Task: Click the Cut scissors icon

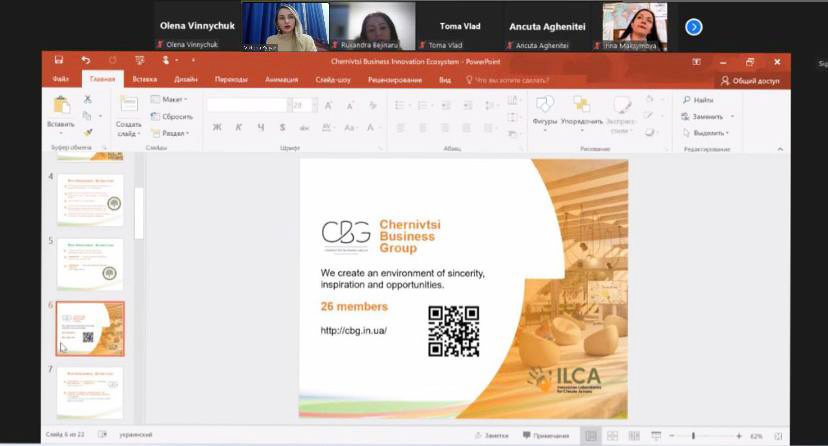Action: [88, 99]
